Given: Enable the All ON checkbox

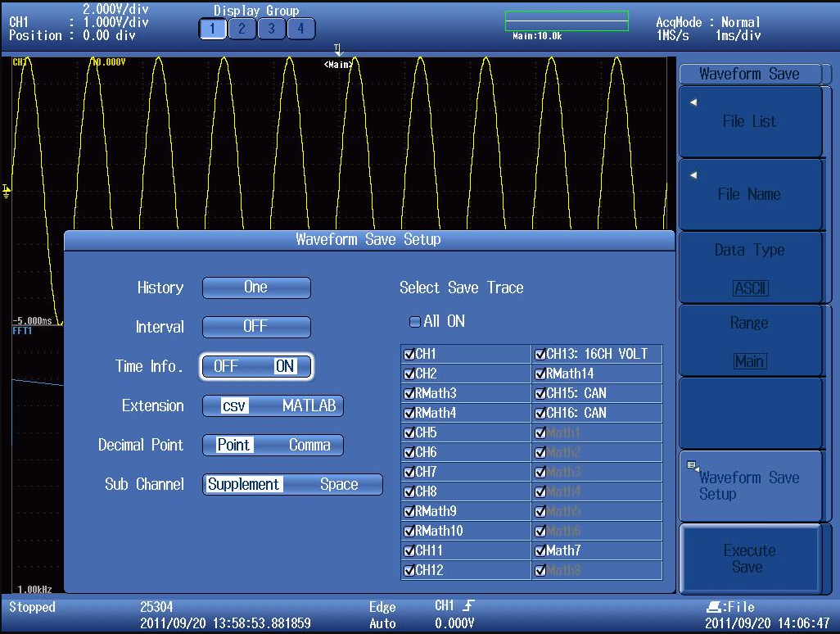Looking at the screenshot, I should point(415,322).
